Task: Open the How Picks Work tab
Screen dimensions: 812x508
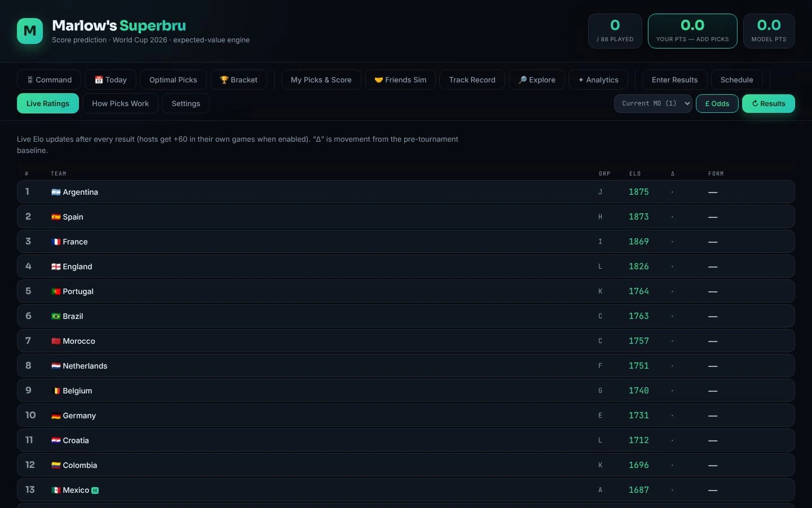Action: pyautogui.click(x=120, y=103)
